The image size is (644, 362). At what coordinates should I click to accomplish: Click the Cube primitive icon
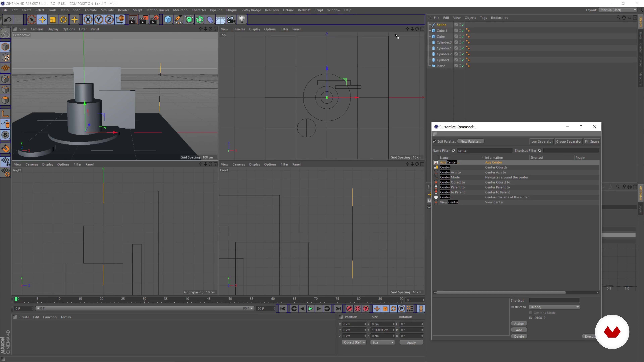point(168,19)
